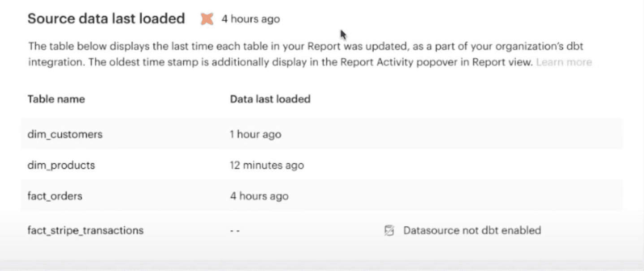Screen dimensions: 644x271
Task: Click the "- -" placeholder for fact_stripe_transactions
Action: [235, 231]
